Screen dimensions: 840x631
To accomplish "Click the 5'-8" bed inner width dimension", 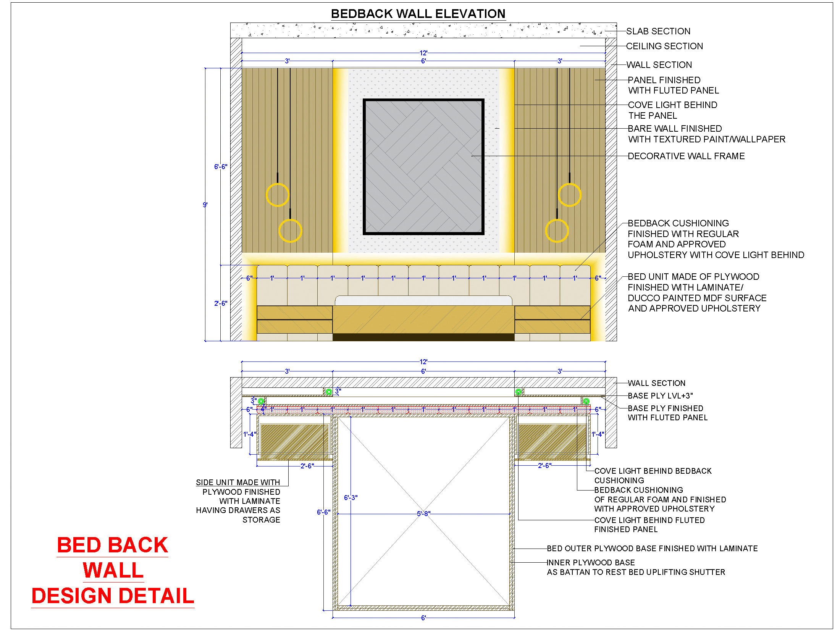I will click(x=423, y=514).
